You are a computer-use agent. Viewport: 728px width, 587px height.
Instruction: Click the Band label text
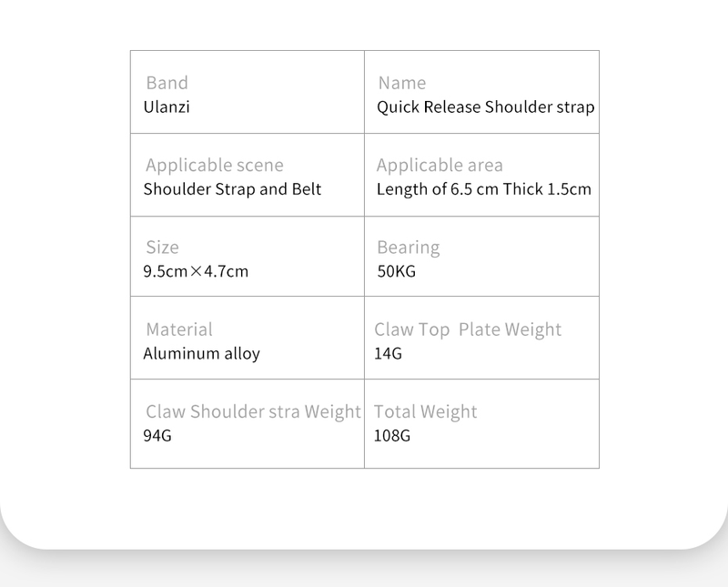coord(167,83)
